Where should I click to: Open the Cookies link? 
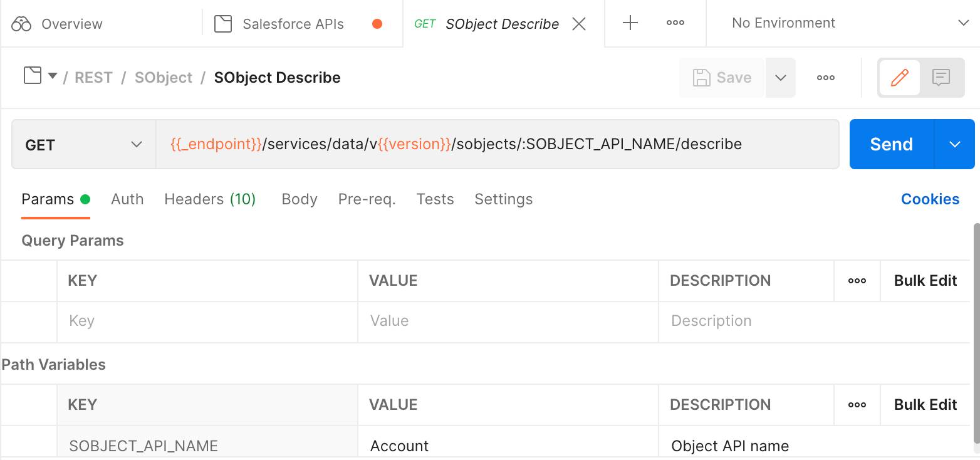click(x=930, y=199)
